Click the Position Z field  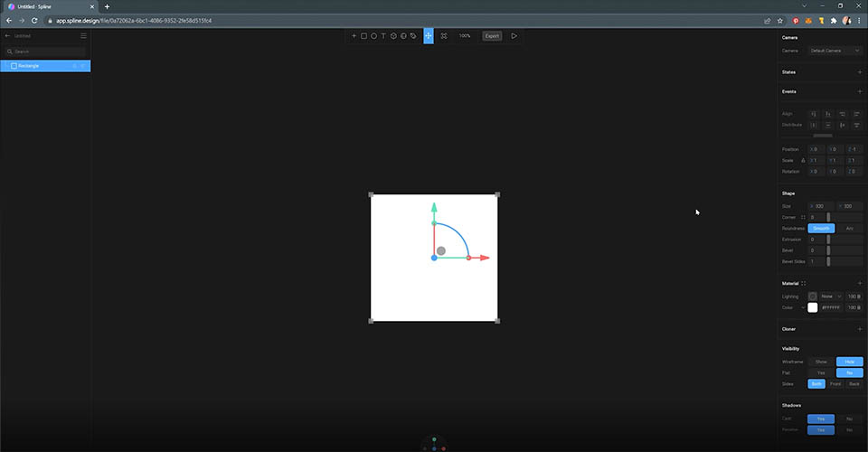pyautogui.click(x=854, y=149)
